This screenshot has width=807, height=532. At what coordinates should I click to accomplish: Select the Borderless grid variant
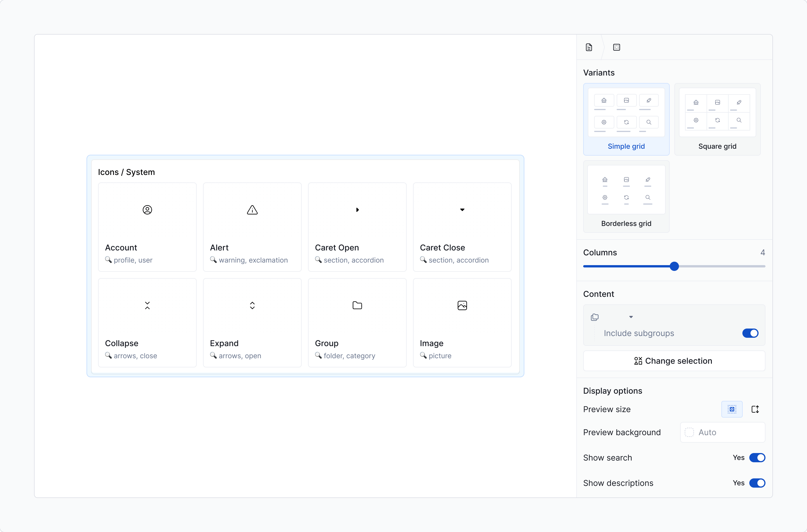626,197
